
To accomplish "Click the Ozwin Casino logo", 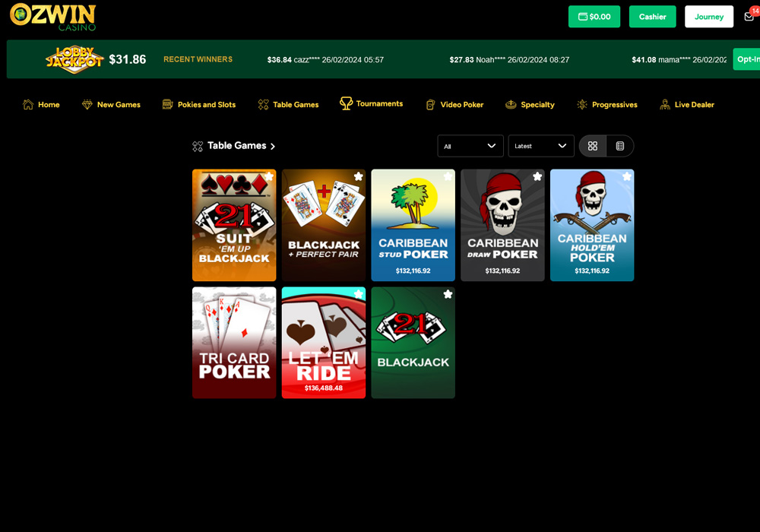I will tap(53, 17).
